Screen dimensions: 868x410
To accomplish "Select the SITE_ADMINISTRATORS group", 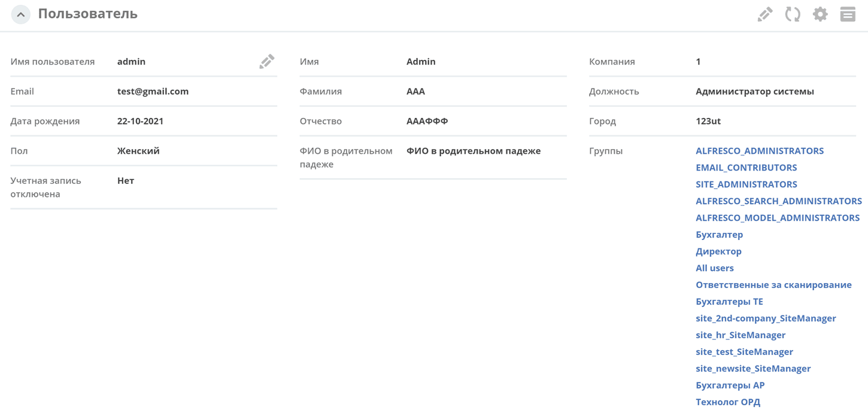I will pos(746,184).
